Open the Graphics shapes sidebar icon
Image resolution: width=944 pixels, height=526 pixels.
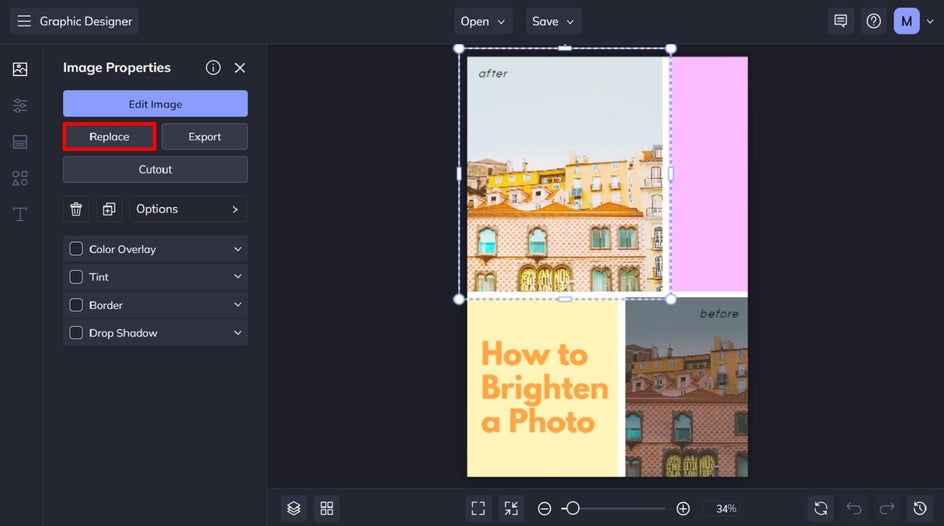pos(20,178)
